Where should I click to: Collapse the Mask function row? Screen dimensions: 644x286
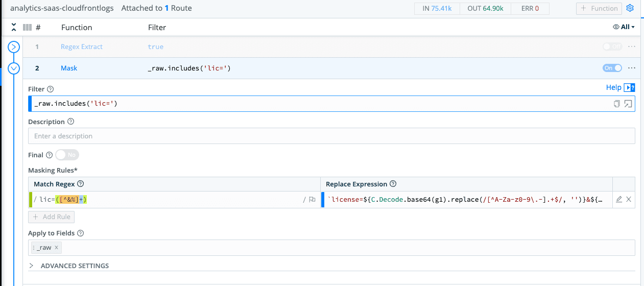(14, 68)
